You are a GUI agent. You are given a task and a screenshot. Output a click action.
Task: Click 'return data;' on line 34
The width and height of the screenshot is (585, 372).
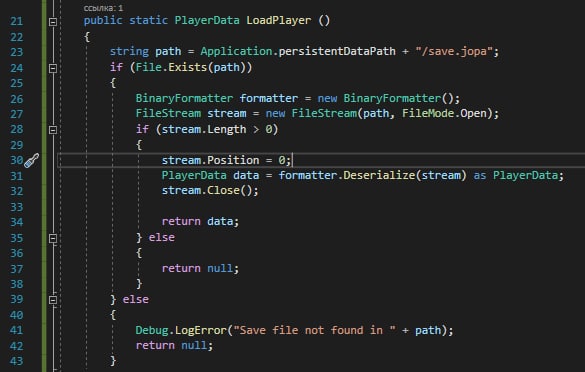point(200,221)
